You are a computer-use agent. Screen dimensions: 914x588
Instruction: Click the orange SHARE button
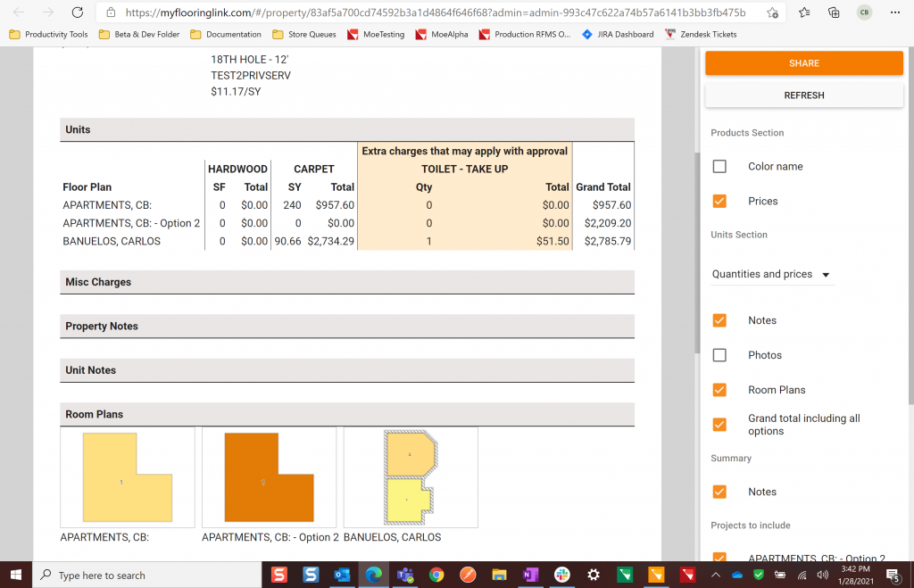pyautogui.click(x=804, y=63)
